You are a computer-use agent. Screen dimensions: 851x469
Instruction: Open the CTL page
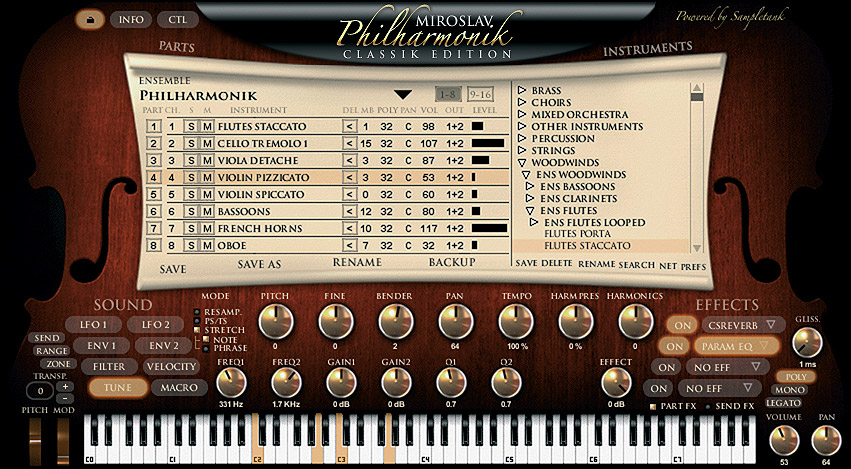[177, 20]
